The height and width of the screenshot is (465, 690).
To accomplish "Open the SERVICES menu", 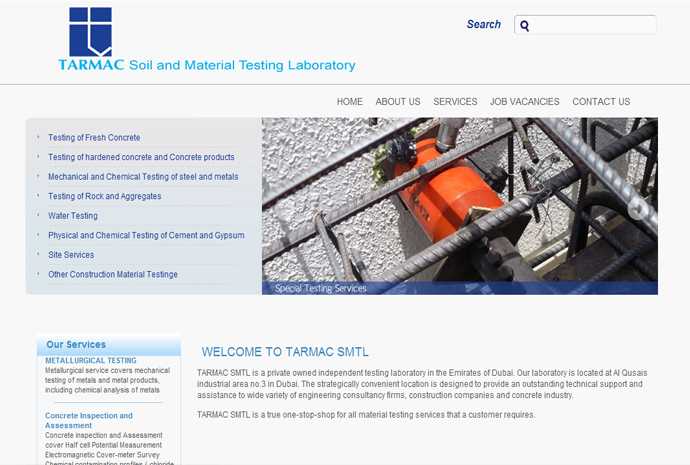I will pos(455,102).
